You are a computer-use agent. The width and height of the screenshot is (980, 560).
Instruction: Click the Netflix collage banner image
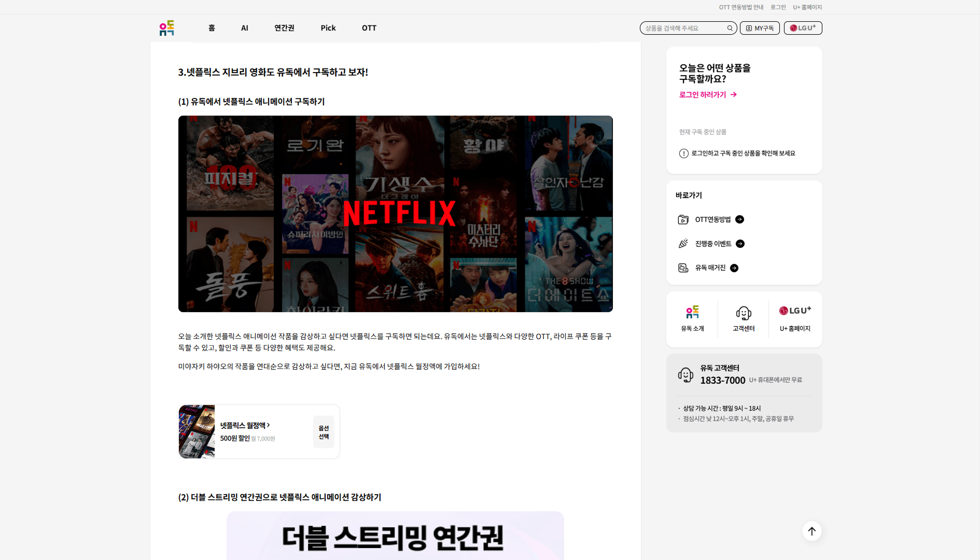396,214
